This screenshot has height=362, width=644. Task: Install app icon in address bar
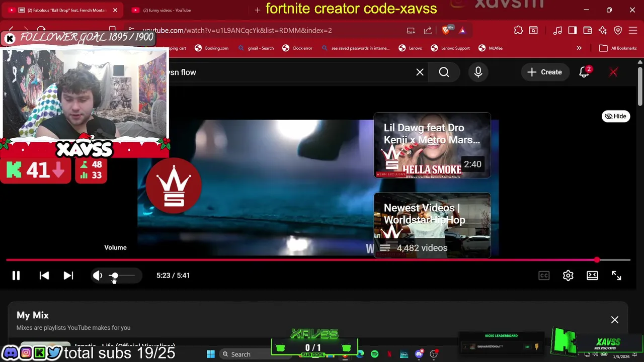coord(411,31)
